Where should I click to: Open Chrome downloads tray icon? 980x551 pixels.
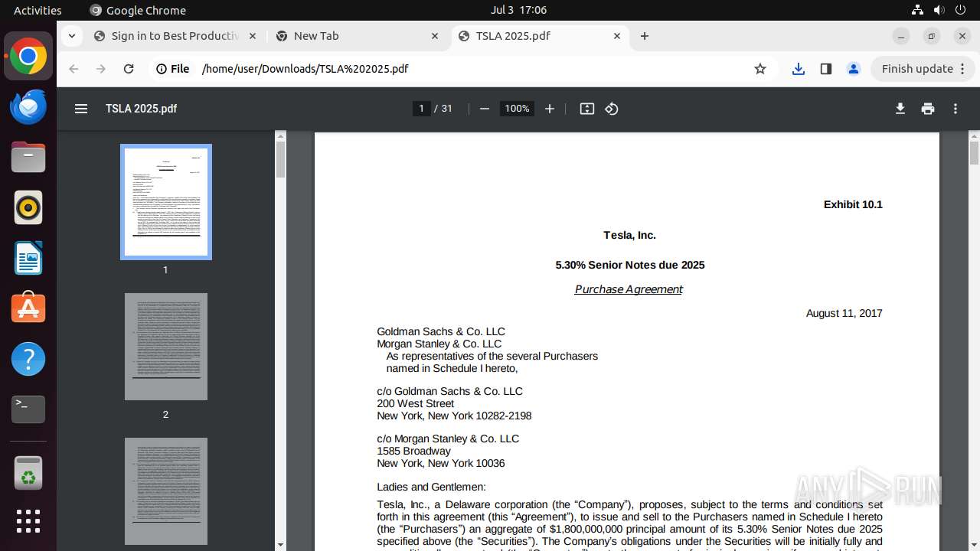point(799,69)
